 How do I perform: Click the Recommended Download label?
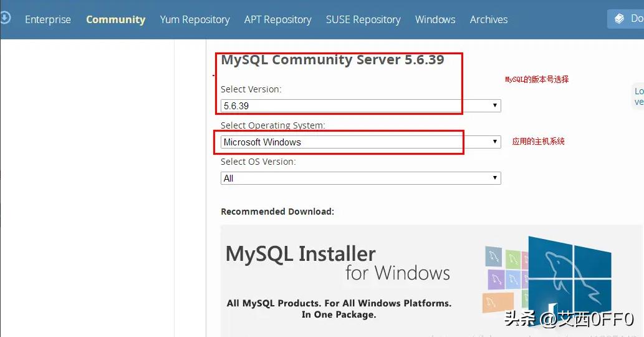click(277, 211)
